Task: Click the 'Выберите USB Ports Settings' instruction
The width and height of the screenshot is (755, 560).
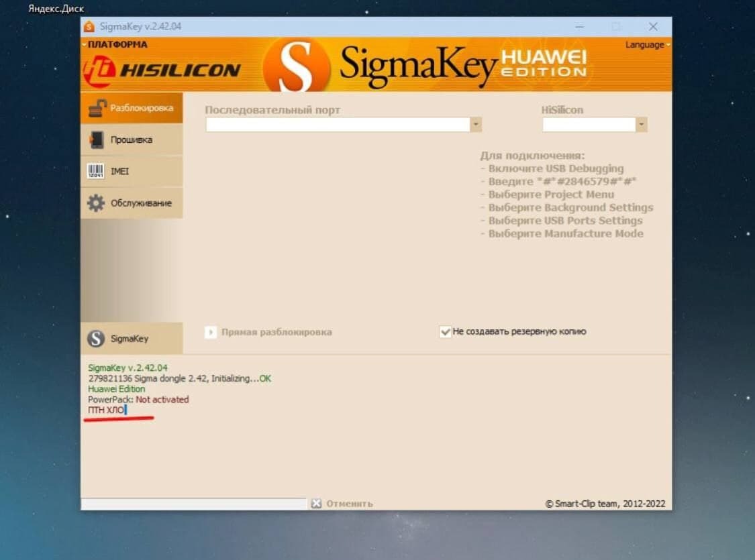Action: click(x=562, y=221)
